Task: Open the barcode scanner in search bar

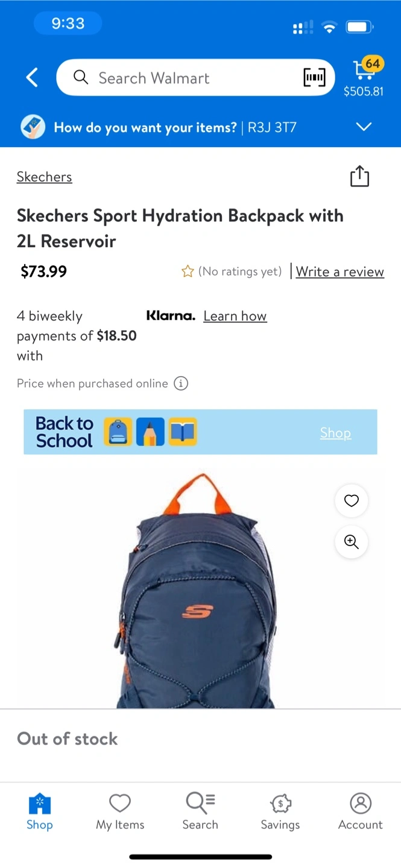Action: tap(314, 78)
